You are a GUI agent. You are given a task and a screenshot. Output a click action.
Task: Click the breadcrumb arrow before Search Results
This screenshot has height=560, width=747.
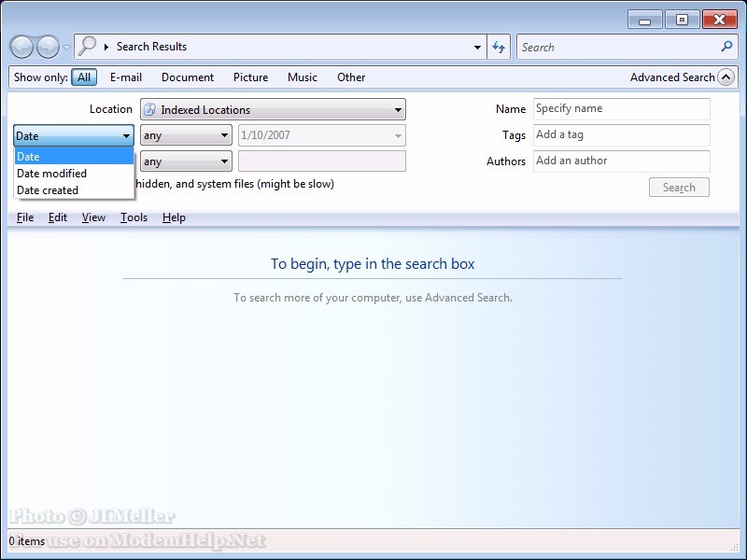106,47
